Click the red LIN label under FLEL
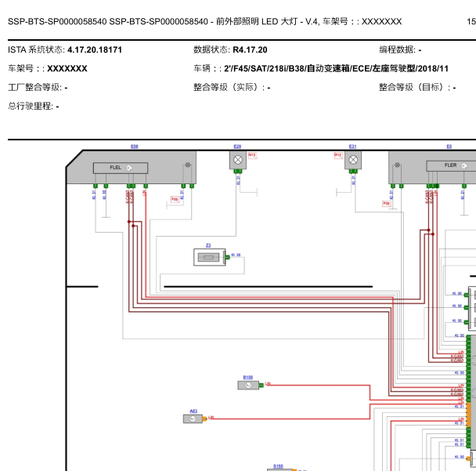Screen dimensions: 476x471 coord(145,193)
